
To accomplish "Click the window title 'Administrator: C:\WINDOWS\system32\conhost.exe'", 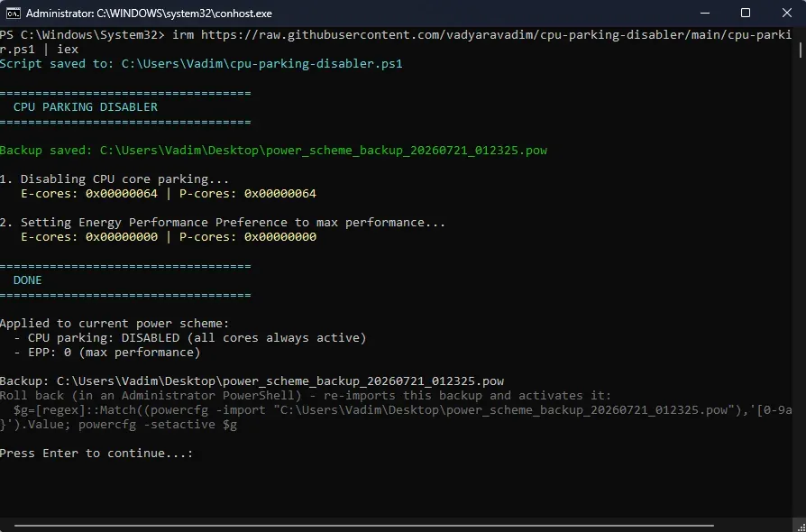I will point(149,14).
